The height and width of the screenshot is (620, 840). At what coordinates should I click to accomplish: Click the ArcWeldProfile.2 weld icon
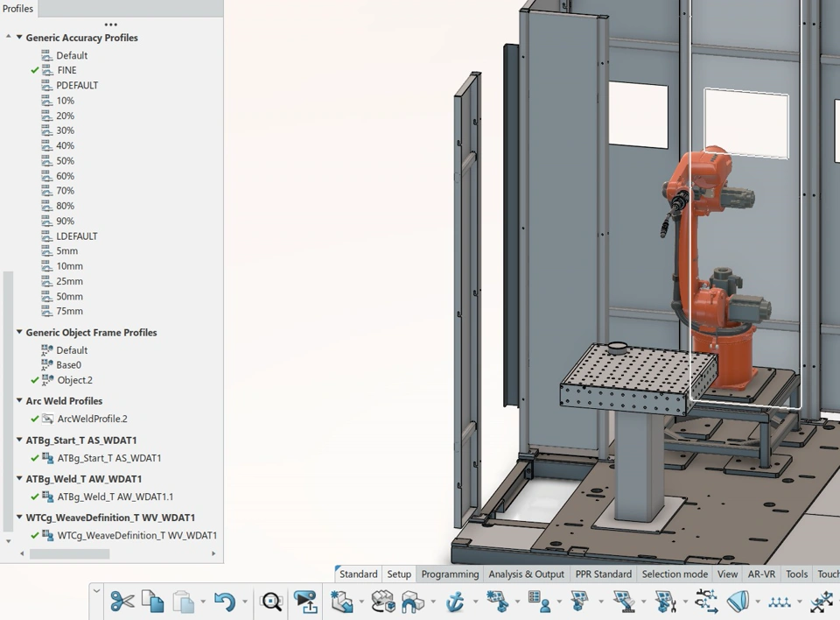[x=47, y=419]
